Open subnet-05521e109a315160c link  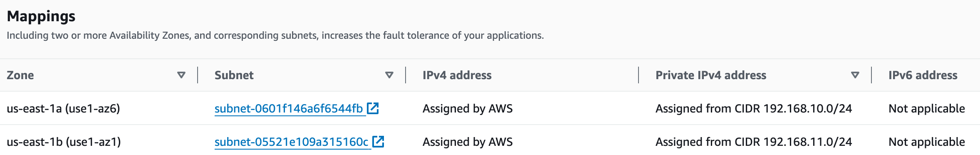(291, 142)
